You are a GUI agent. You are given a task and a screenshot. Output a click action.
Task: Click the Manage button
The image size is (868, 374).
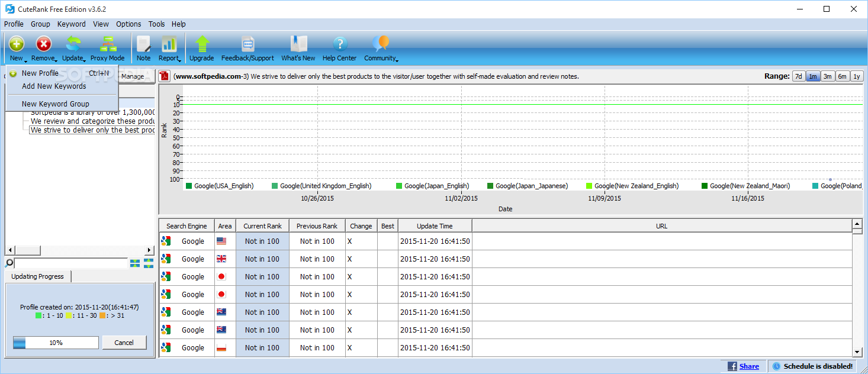tap(133, 76)
